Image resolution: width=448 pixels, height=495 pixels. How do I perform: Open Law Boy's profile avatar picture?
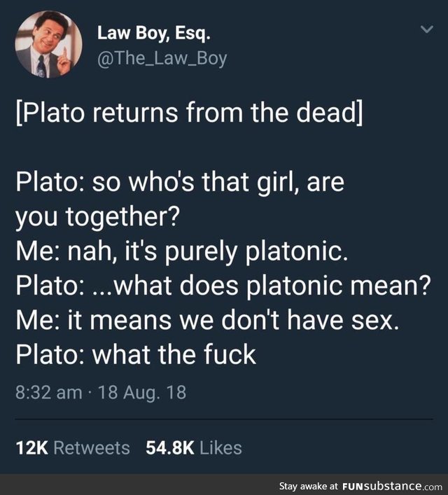tap(48, 44)
